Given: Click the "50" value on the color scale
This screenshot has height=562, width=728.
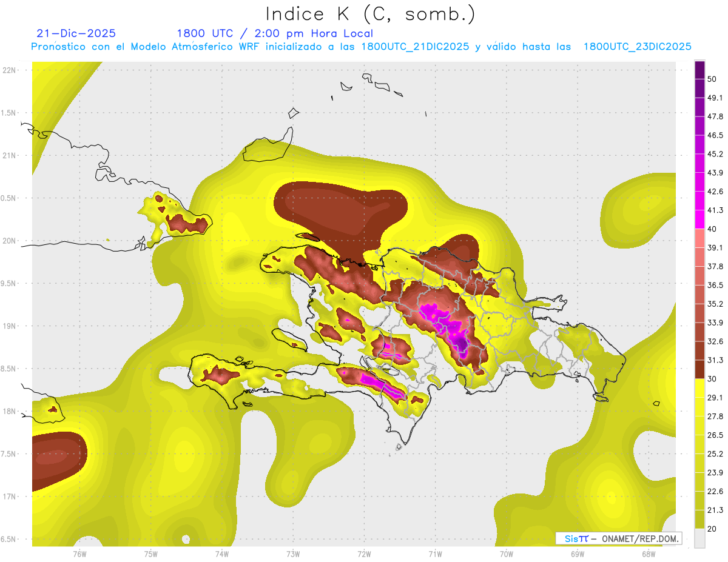Looking at the screenshot, I should [x=712, y=79].
